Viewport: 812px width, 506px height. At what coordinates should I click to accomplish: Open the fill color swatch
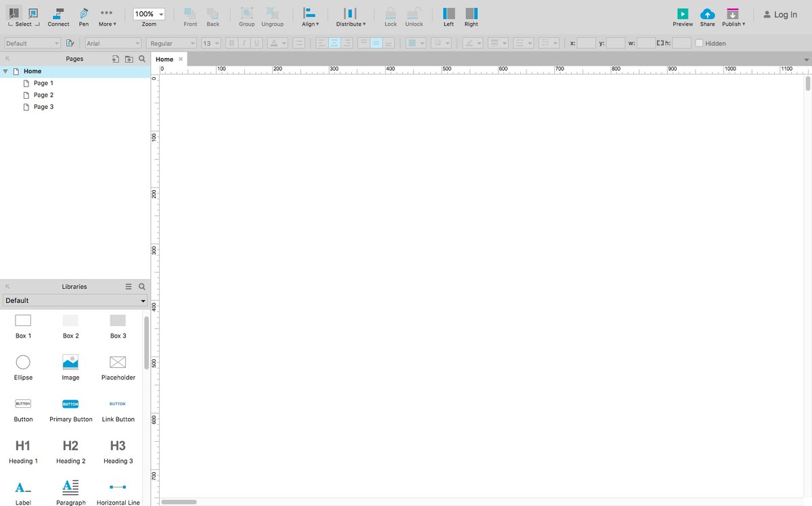pyautogui.click(x=411, y=43)
